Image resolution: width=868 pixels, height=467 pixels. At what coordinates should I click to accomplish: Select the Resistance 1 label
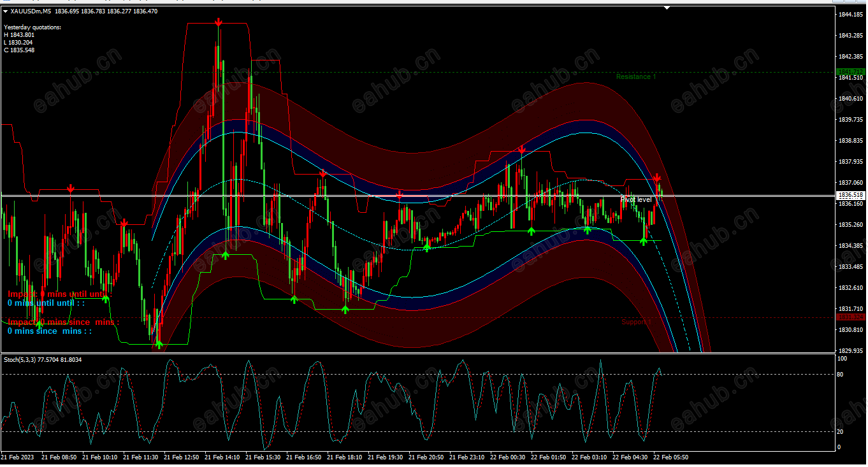click(636, 77)
